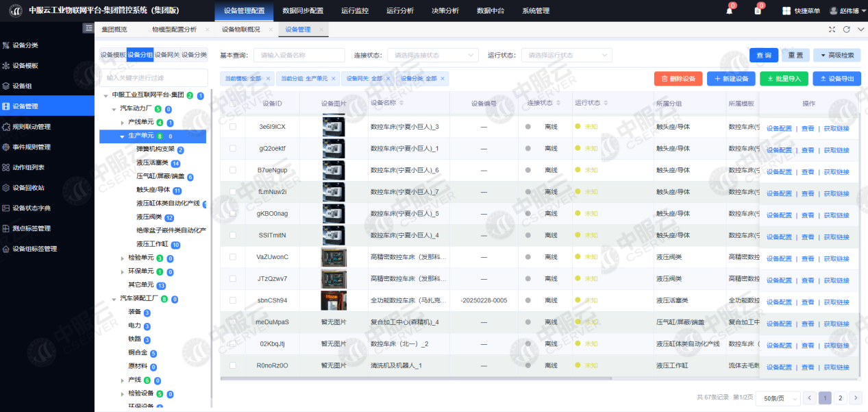Open the 快捷菜单 grid icon
The image size is (868, 412).
pyautogui.click(x=787, y=11)
